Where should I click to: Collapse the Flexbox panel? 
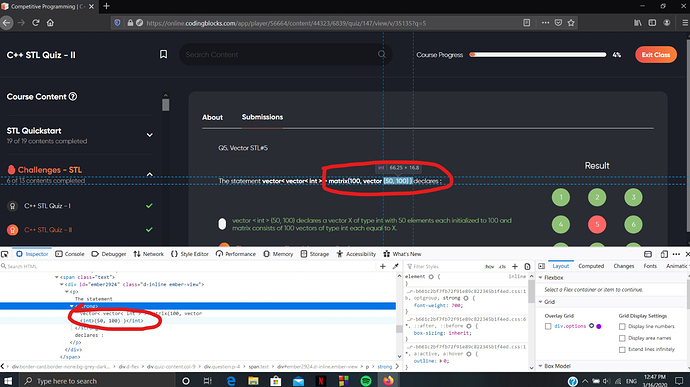[x=540, y=278]
